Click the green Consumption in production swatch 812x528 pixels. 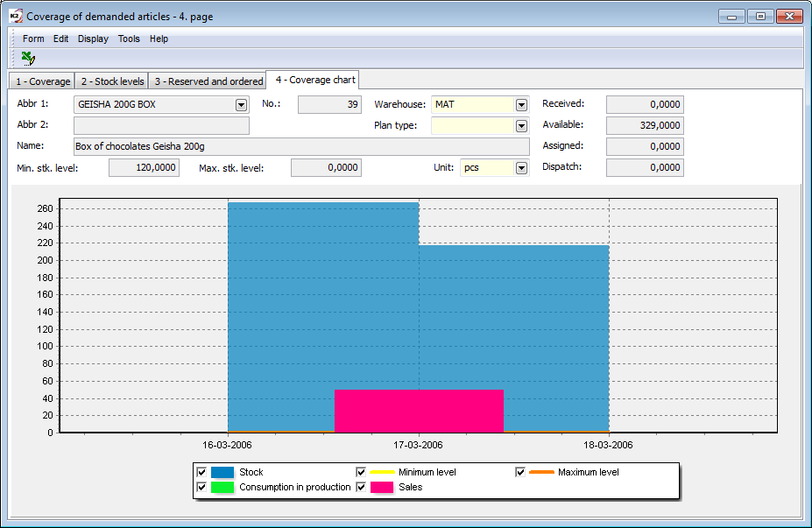(222, 487)
